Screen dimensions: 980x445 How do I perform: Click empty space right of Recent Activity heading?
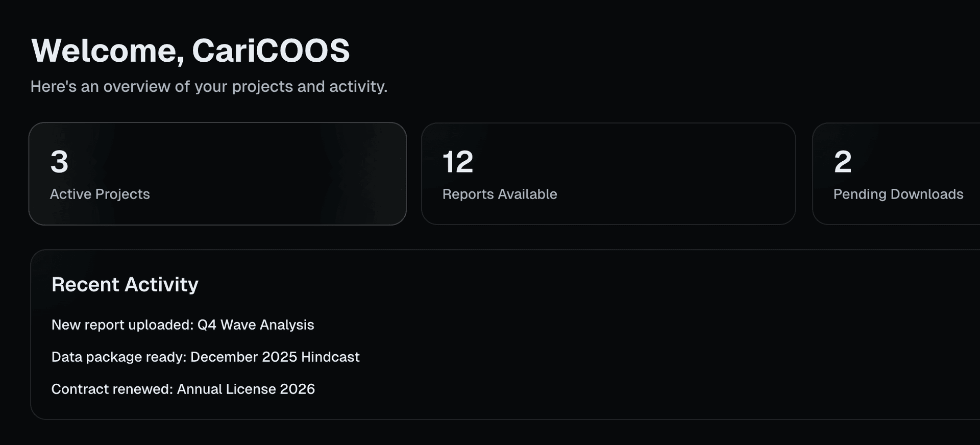[x=561, y=285]
